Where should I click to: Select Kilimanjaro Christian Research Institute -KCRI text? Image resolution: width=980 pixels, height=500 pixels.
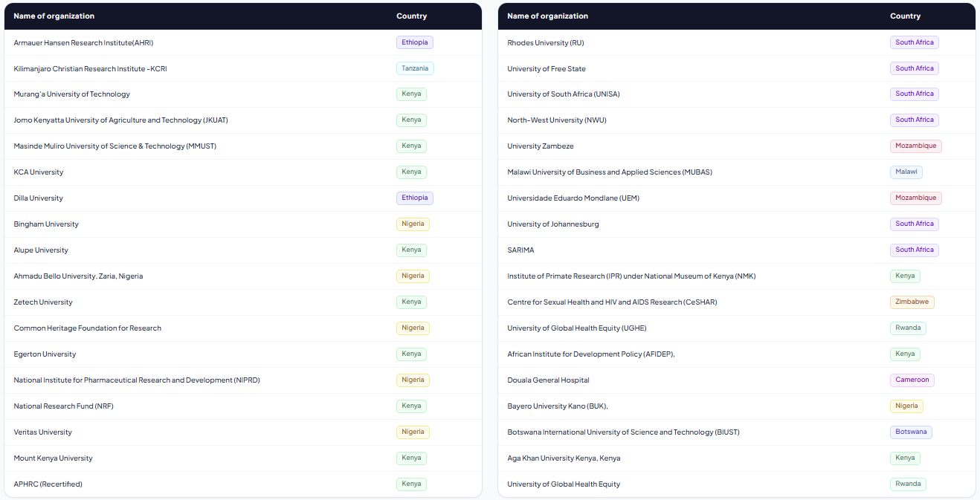pos(90,68)
